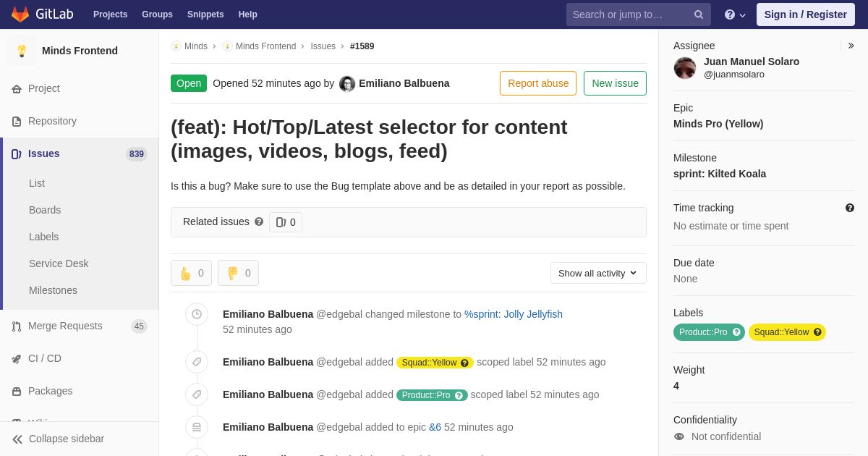Click the Report abuse button
The image size is (868, 456).
click(538, 83)
